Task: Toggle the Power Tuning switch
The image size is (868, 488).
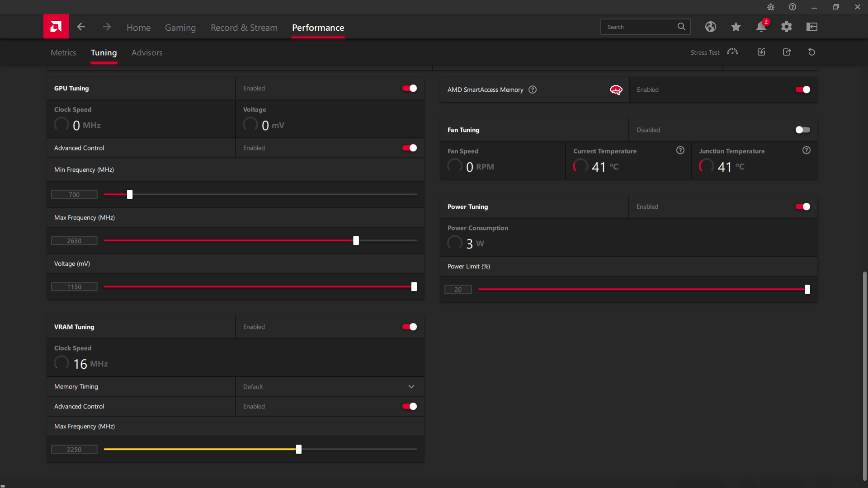Action: click(x=803, y=206)
